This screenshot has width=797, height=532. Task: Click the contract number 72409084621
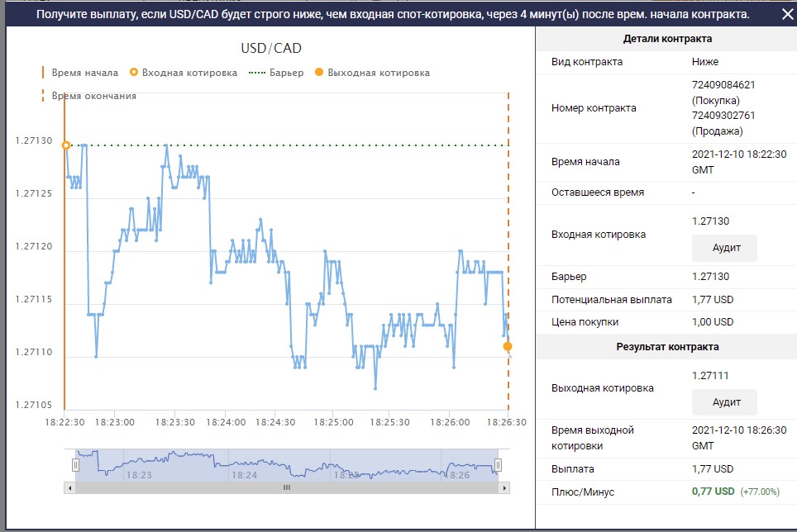pos(723,85)
